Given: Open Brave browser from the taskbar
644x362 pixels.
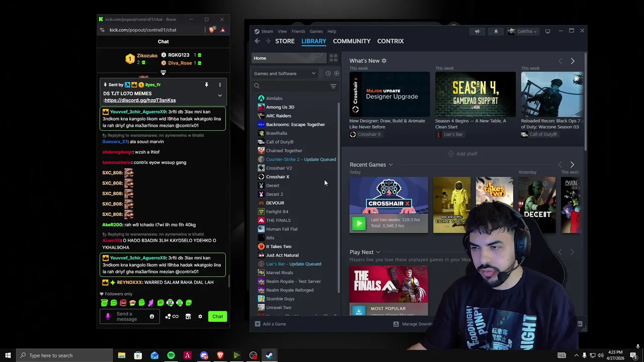Looking at the screenshot, I should point(220,355).
